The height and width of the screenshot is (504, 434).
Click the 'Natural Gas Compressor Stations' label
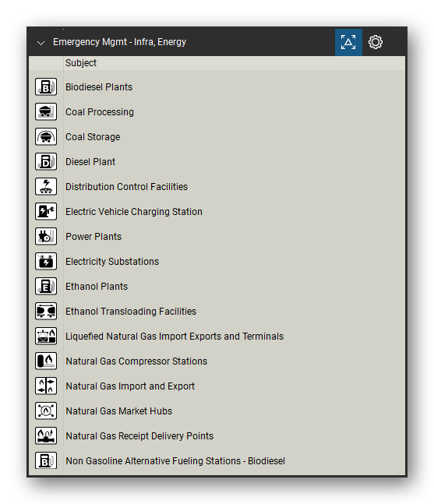pos(136,361)
